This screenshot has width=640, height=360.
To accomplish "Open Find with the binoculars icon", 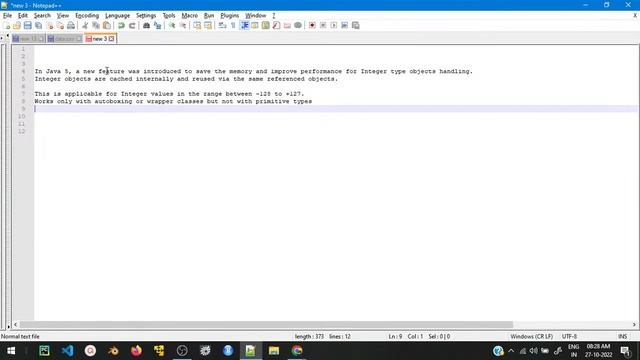I will pyautogui.click(x=146, y=25).
